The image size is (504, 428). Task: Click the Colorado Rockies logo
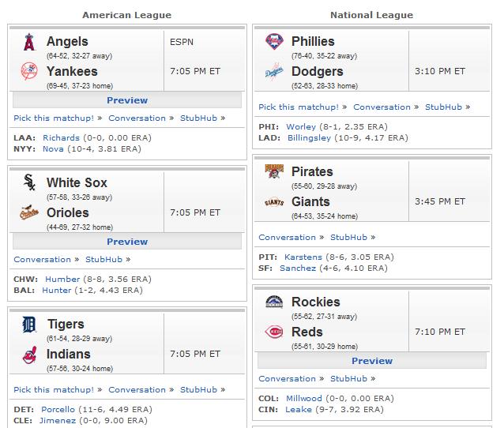[274, 302]
